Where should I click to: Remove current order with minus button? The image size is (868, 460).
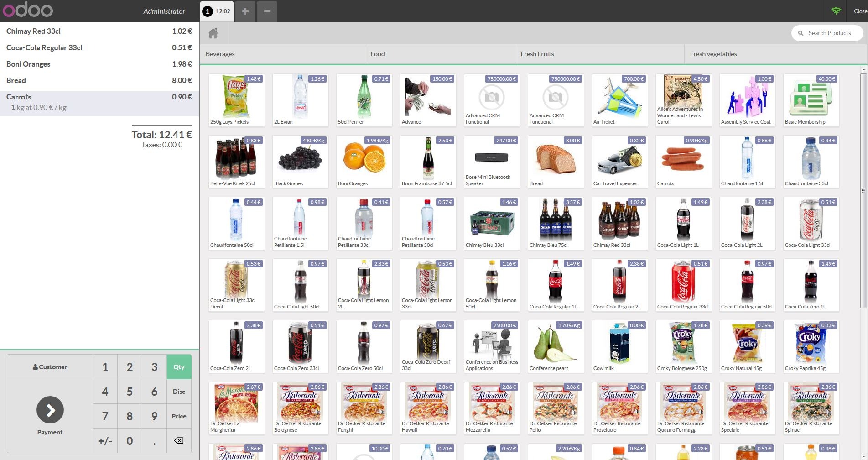[267, 11]
